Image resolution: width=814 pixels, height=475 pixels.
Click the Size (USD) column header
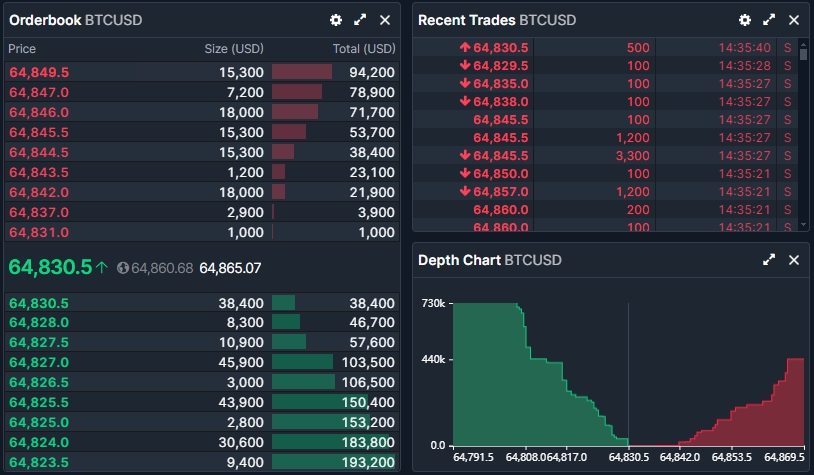234,48
